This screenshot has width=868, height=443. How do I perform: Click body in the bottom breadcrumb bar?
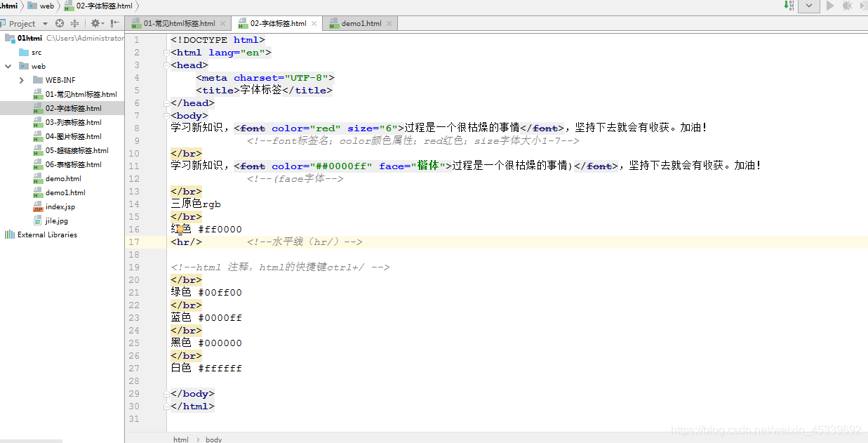pos(213,439)
